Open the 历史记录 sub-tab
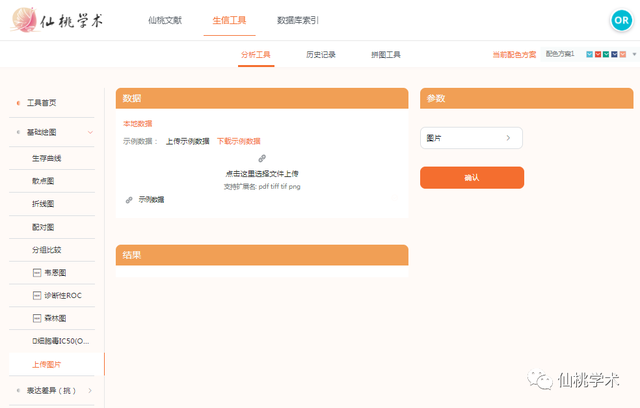Screen dimensions: 640x408 (x=321, y=55)
